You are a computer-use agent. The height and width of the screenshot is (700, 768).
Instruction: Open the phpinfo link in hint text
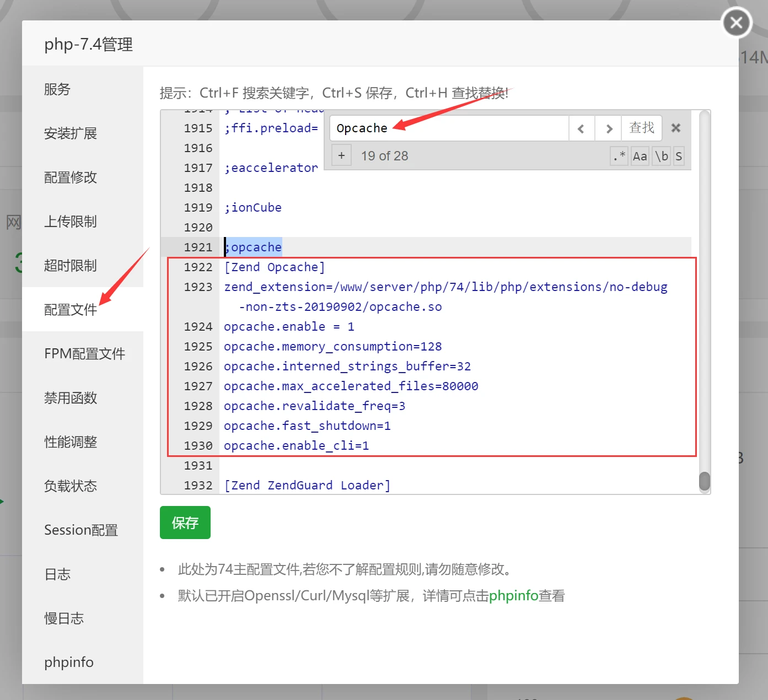(513, 595)
